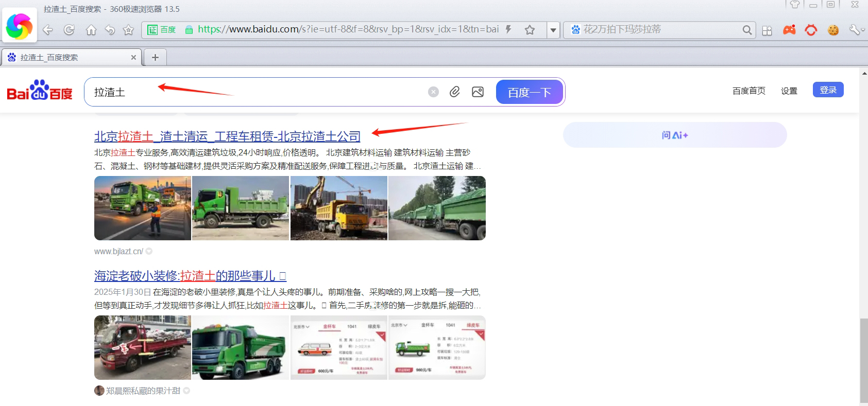
Task: Open the 设置 menu
Action: tap(789, 91)
